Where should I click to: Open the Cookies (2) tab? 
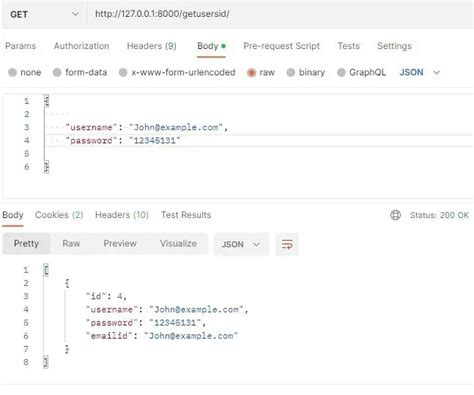click(59, 215)
